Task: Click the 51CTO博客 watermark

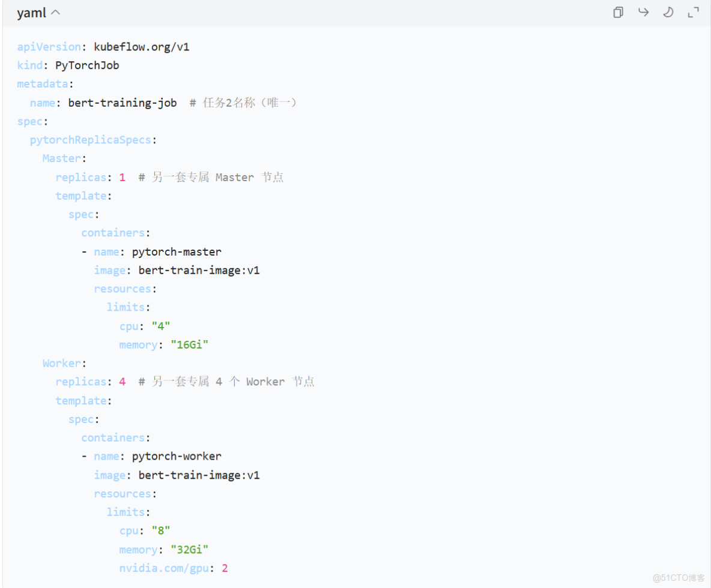Action: 679,578
